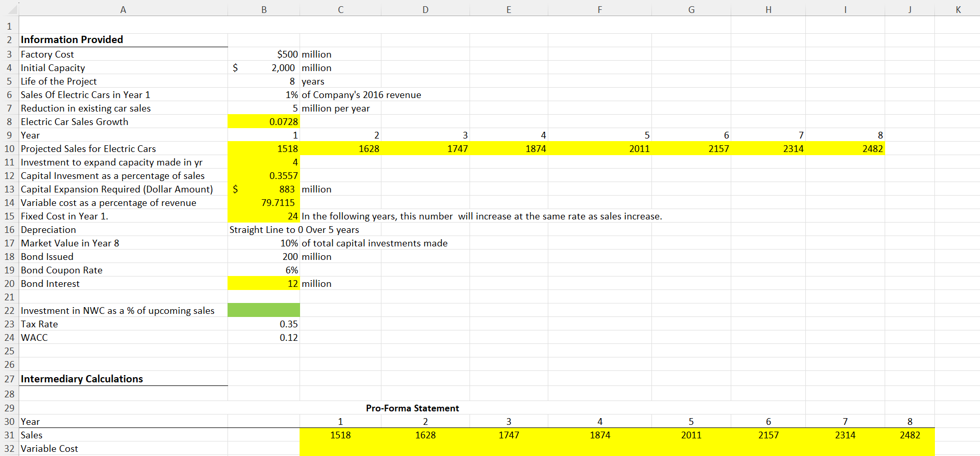980x456 pixels.
Task: Click the $500 factory cost value
Action: (x=264, y=54)
